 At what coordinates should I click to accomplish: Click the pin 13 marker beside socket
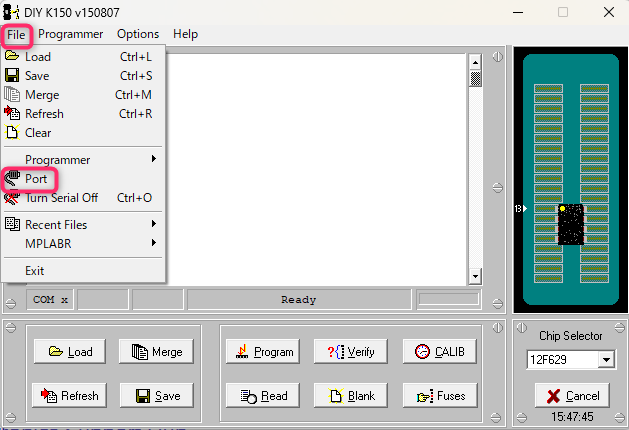521,209
